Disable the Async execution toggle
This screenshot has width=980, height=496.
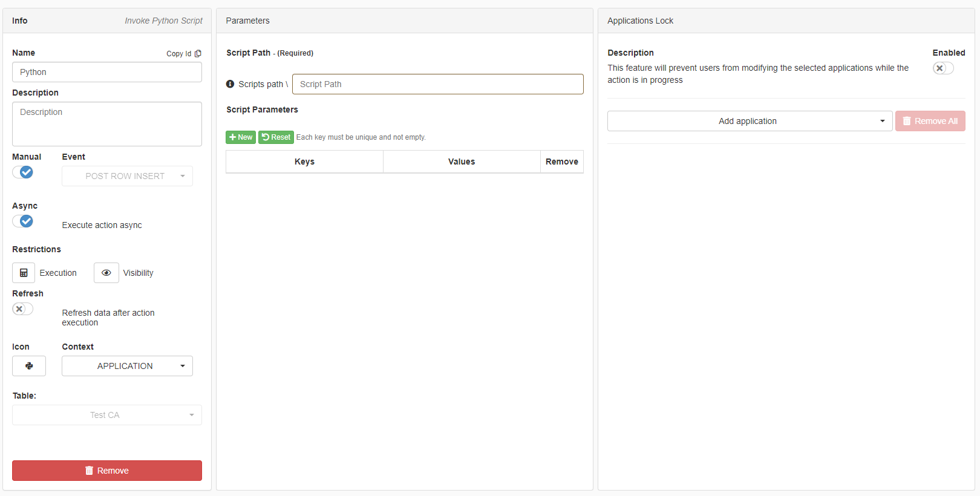tap(23, 221)
